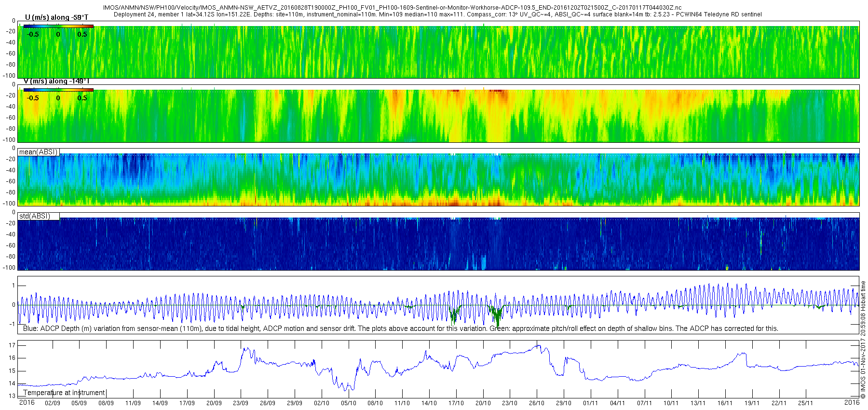Click the "0.5" tick on the U colorbar
Image resolution: width=868 pixels, height=410 pixels.
[82, 34]
